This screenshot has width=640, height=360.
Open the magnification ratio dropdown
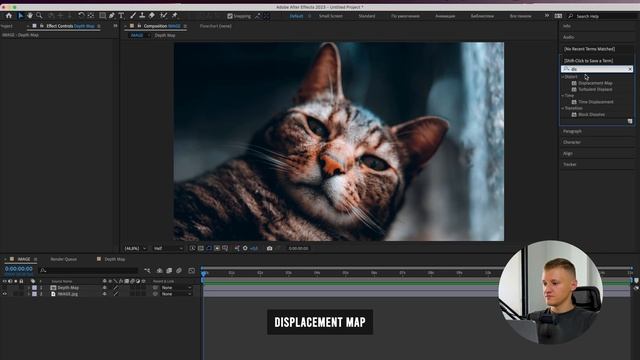pos(135,248)
